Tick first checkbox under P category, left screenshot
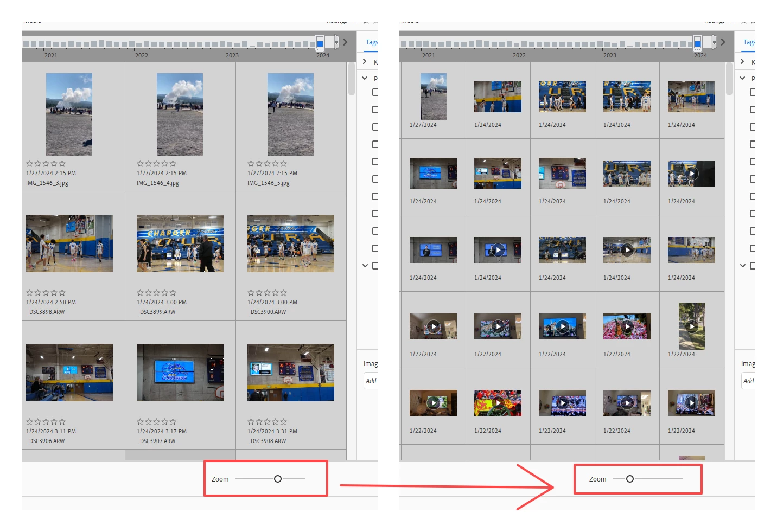This screenshot has height=532, width=777. point(375,92)
